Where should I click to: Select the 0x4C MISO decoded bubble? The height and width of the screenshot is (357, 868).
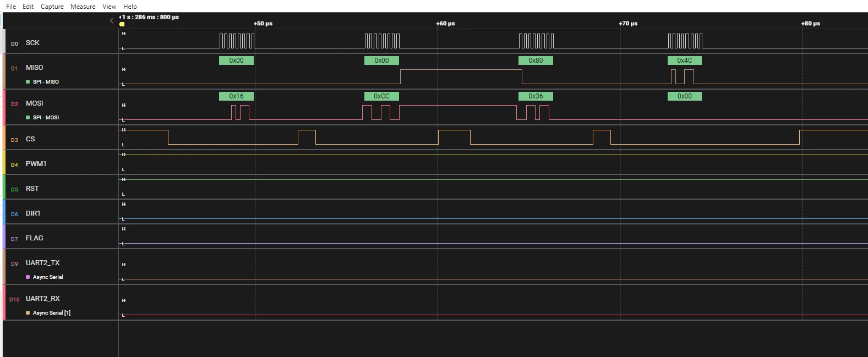point(685,61)
